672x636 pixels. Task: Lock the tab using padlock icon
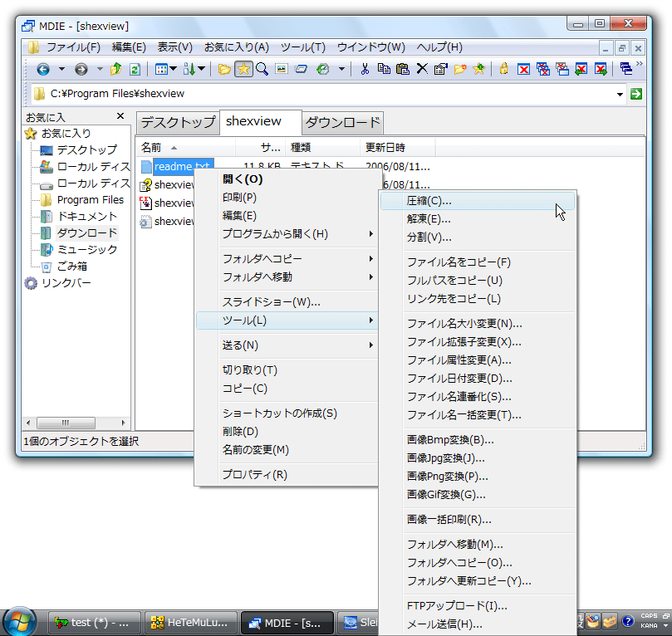(504, 69)
